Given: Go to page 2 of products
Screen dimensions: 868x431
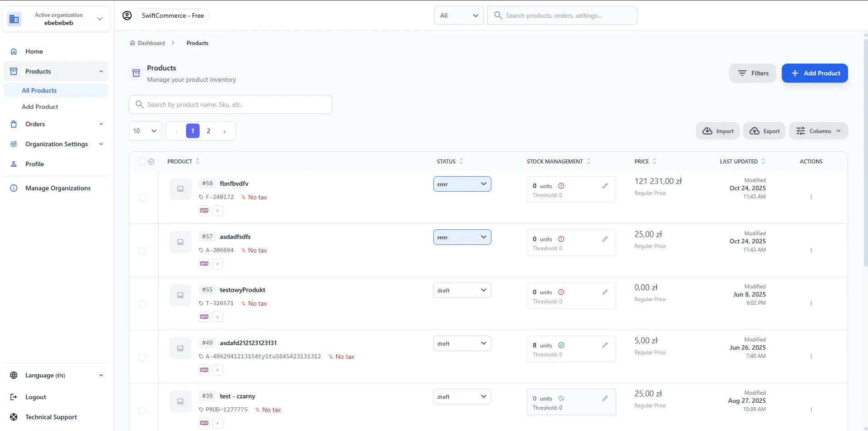Looking at the screenshot, I should tap(208, 131).
